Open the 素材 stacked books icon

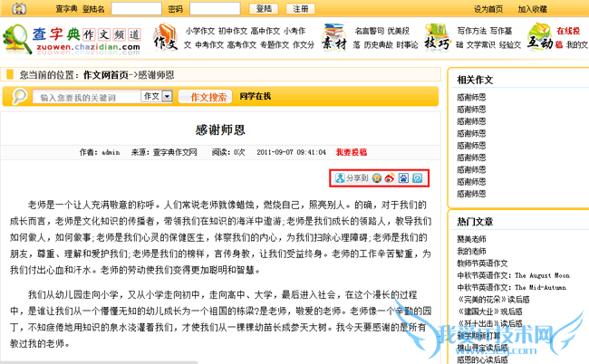point(334,37)
